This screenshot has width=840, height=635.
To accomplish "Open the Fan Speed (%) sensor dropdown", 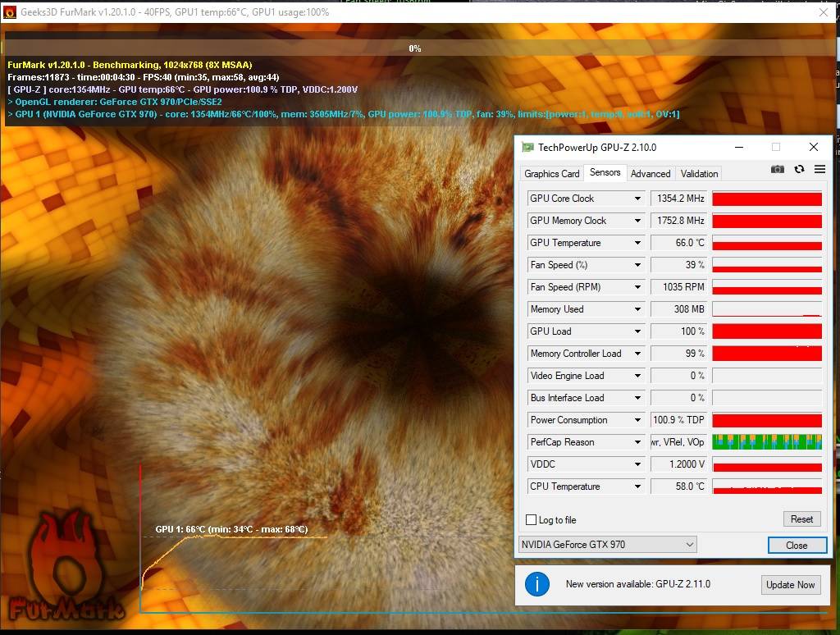I will pyautogui.click(x=637, y=265).
